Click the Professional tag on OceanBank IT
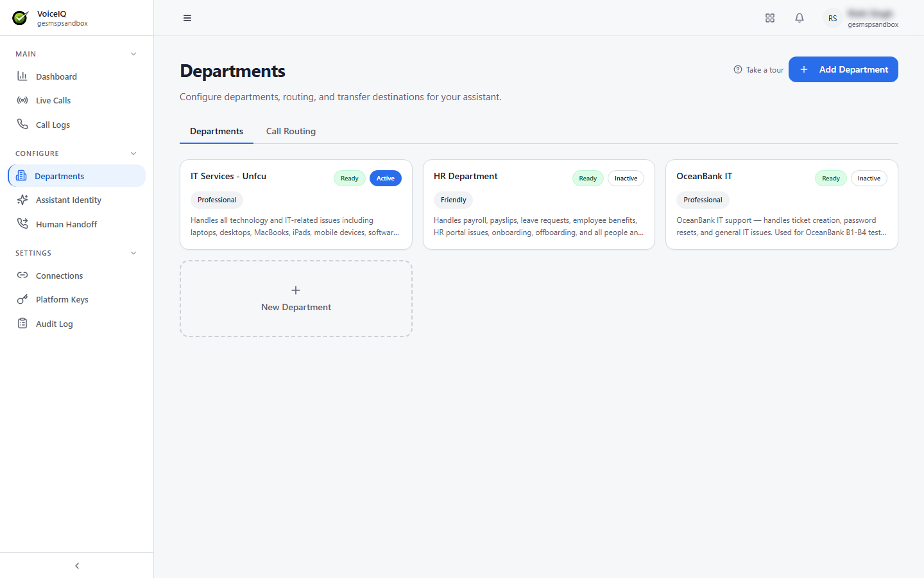 (703, 200)
